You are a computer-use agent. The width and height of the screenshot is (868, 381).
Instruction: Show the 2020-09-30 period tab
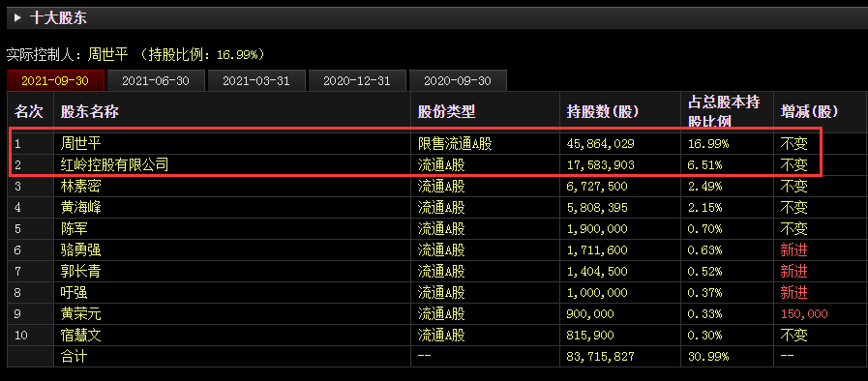(x=458, y=80)
